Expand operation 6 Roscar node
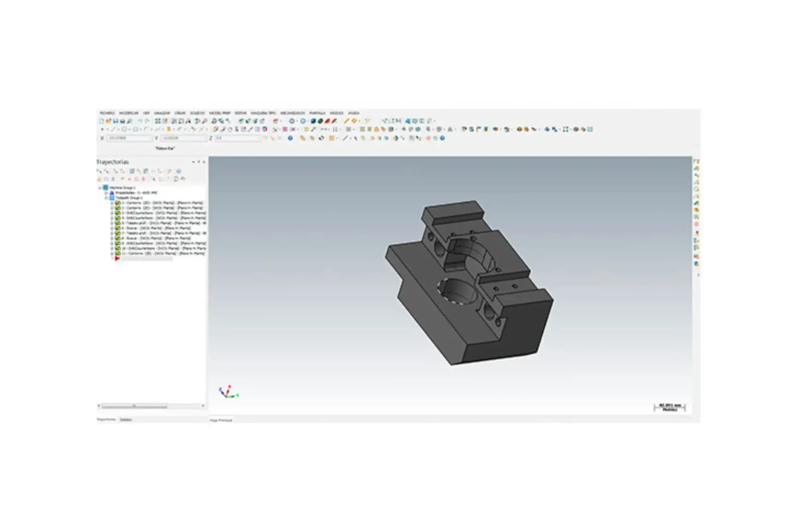Image resolution: width=798 pixels, height=532 pixels. 112,228
